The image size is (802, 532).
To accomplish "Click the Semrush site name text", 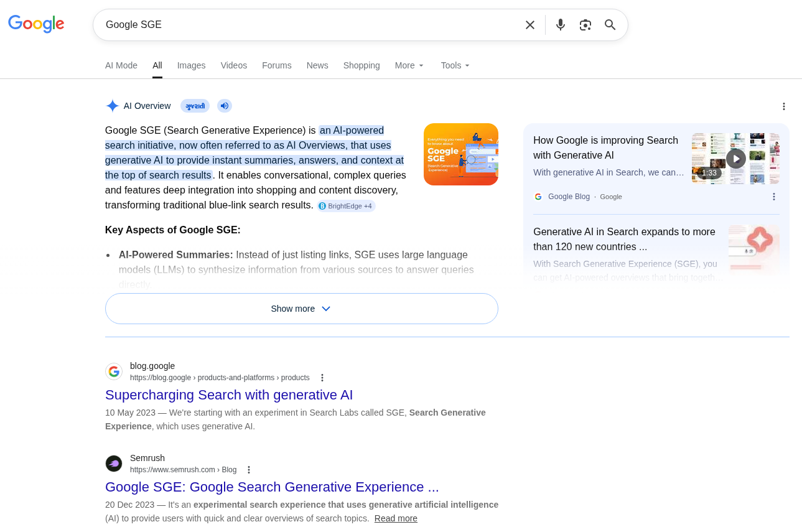I will pos(147,458).
